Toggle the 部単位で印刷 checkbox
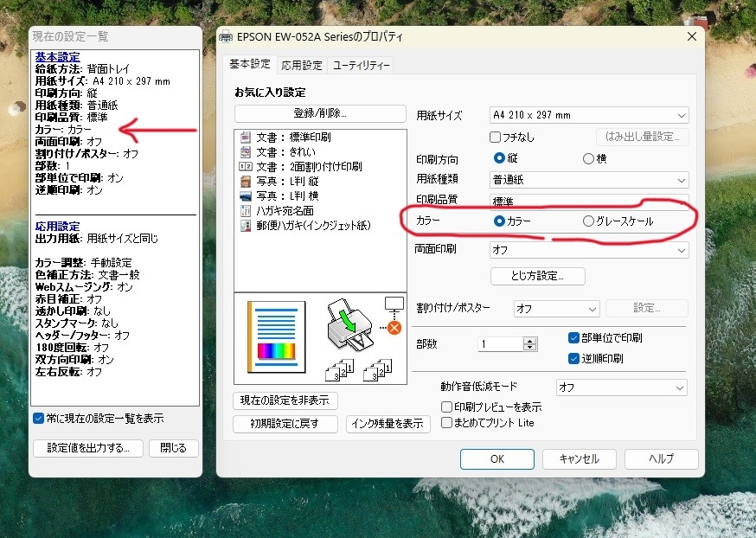756x538 pixels. click(573, 338)
